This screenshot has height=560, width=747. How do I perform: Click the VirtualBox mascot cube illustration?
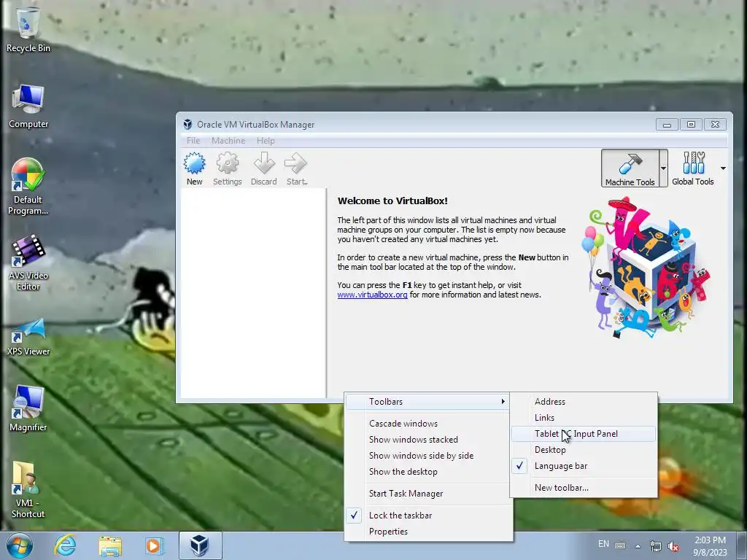(x=646, y=268)
